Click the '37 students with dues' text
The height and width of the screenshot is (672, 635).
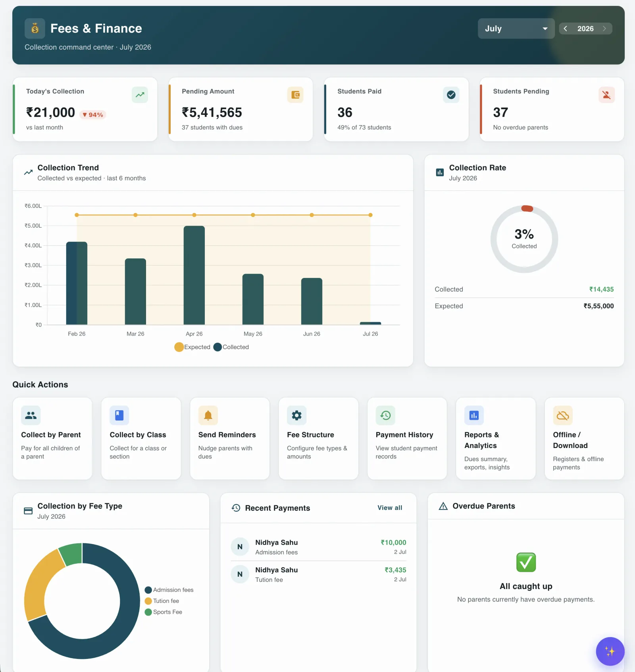[x=212, y=127]
